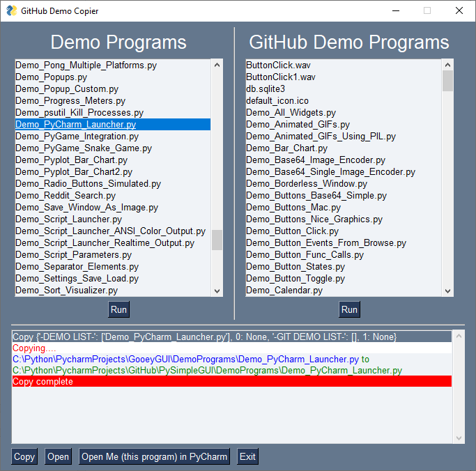
Task: Select ButtonClick.wav in the GitHub list
Action: tap(344, 65)
